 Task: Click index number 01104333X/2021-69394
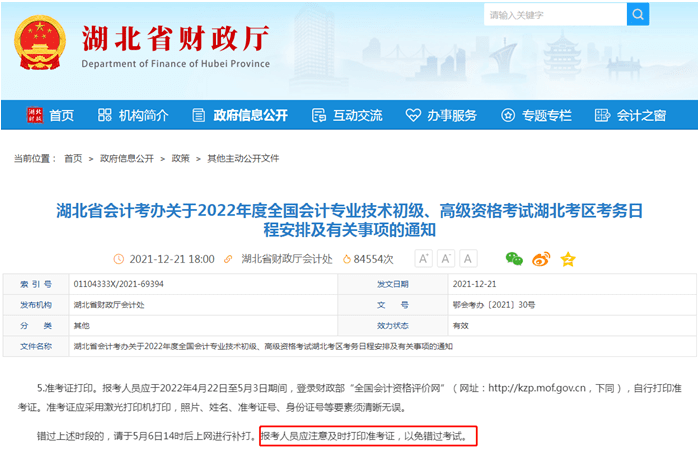[118, 284]
